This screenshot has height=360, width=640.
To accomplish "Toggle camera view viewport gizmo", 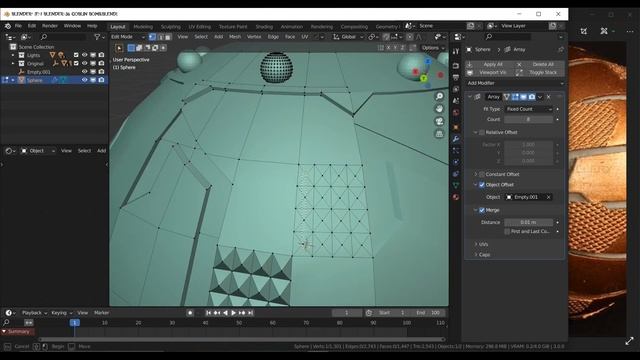I will click(x=439, y=122).
